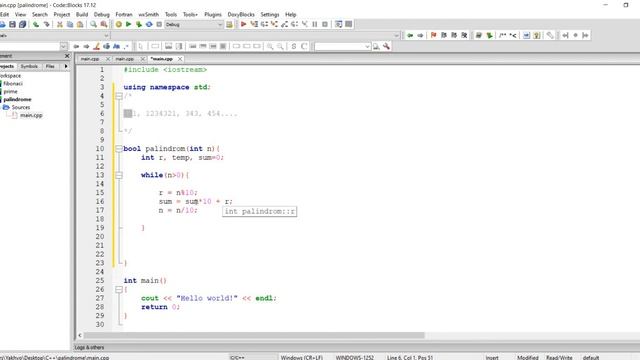Open the Replace dialog
This screenshot has height=360, width=640.
(104, 24)
